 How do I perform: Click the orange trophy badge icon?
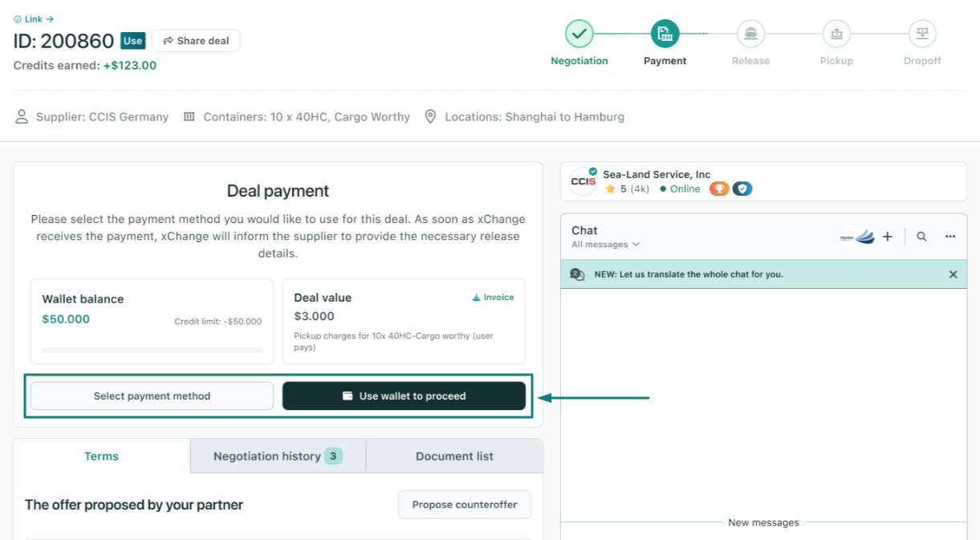pos(719,189)
